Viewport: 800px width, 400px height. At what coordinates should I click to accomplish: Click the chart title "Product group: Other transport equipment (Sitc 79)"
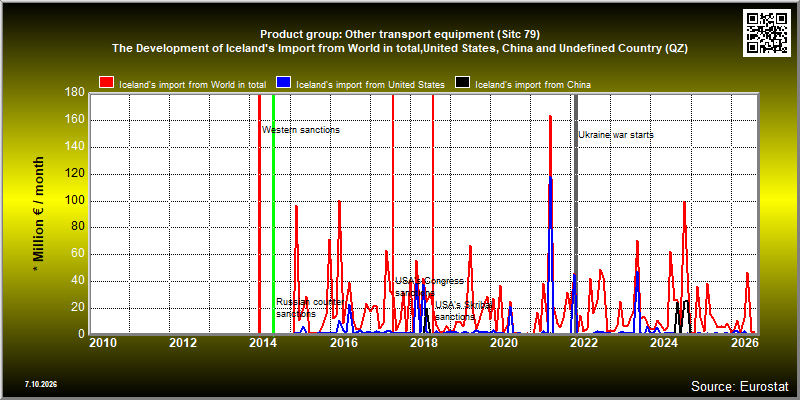[400, 35]
